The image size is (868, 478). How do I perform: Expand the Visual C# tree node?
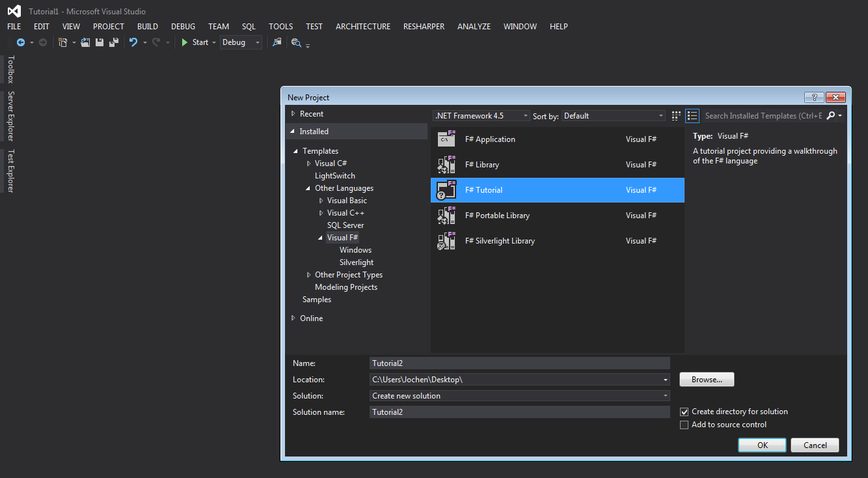pyautogui.click(x=308, y=163)
